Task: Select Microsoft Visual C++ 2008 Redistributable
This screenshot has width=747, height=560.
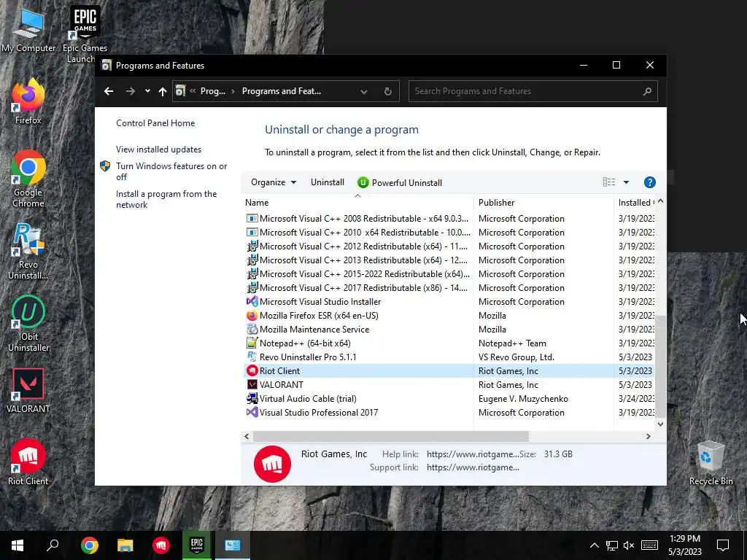Action: [449, 219]
